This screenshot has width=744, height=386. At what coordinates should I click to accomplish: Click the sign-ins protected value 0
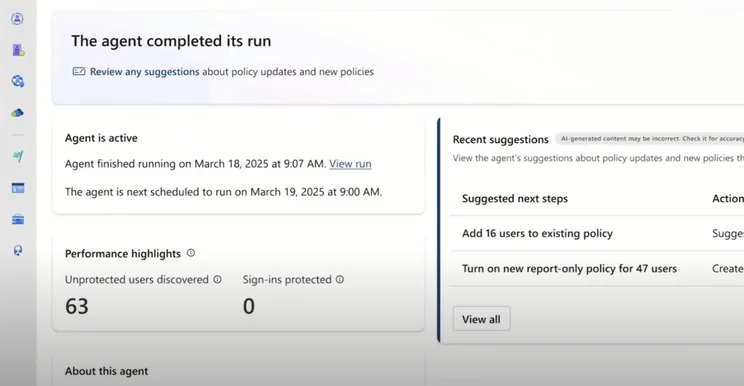(x=249, y=306)
